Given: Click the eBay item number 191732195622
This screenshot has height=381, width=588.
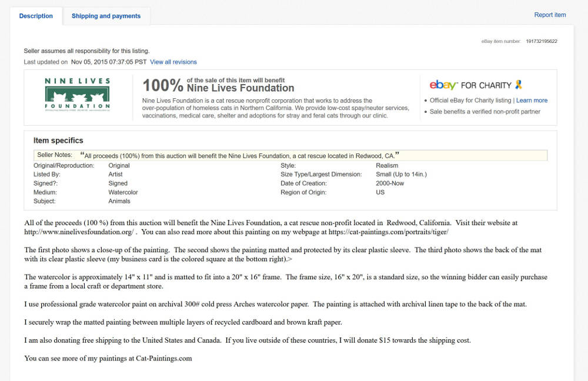Looking at the screenshot, I should [x=542, y=41].
